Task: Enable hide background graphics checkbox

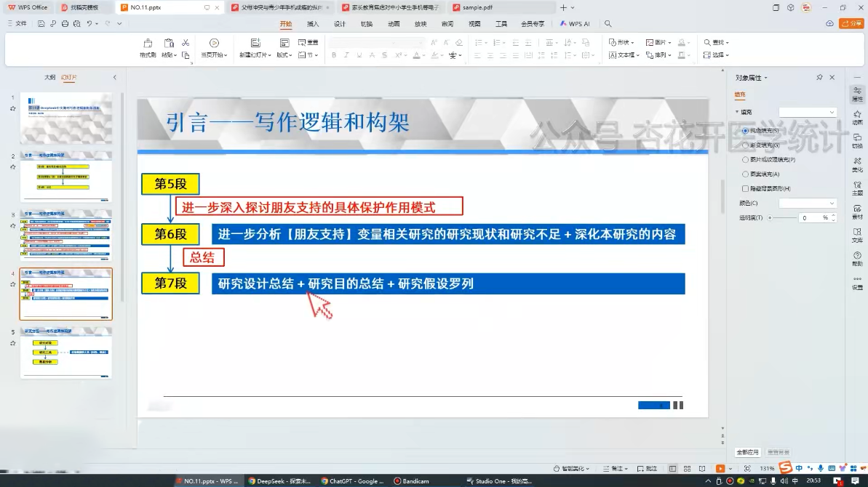Action: [x=745, y=189]
